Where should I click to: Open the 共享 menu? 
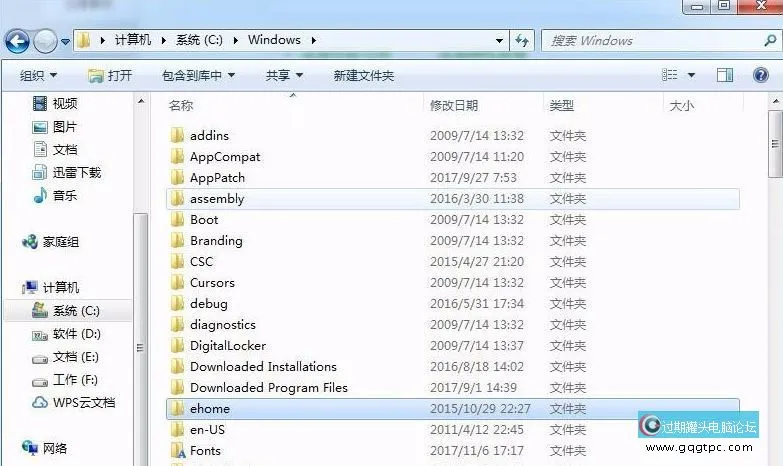click(284, 75)
